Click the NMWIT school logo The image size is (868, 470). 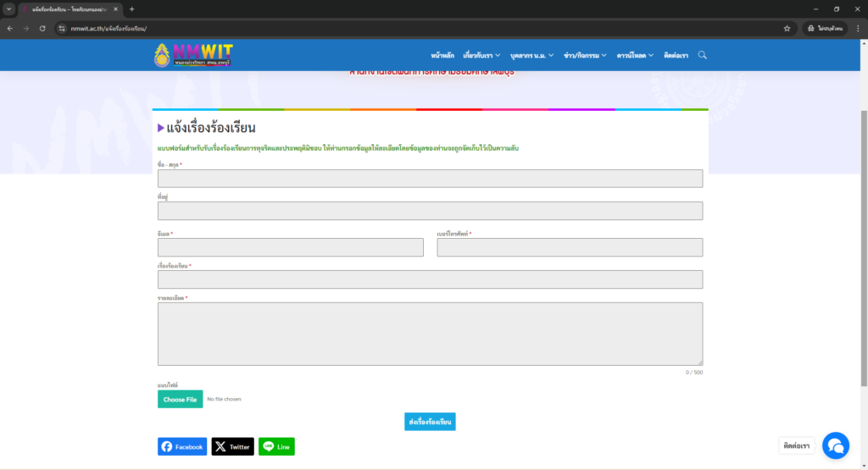click(x=193, y=55)
